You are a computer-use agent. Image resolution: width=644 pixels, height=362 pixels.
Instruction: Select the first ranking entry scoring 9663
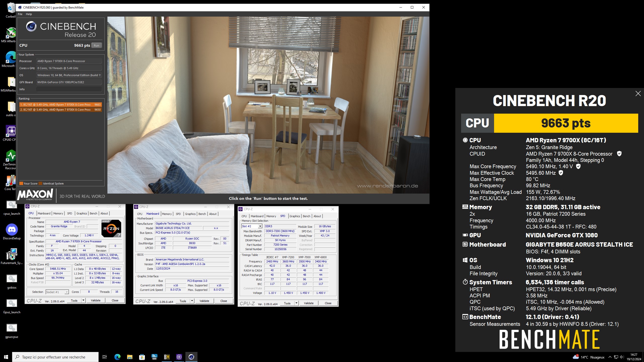point(60,105)
